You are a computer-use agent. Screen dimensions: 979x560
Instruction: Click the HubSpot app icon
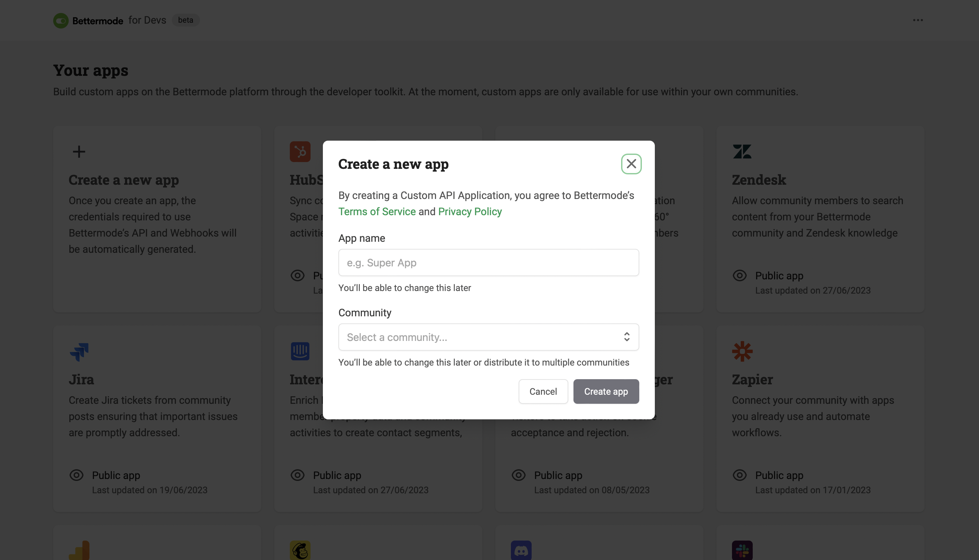300,152
